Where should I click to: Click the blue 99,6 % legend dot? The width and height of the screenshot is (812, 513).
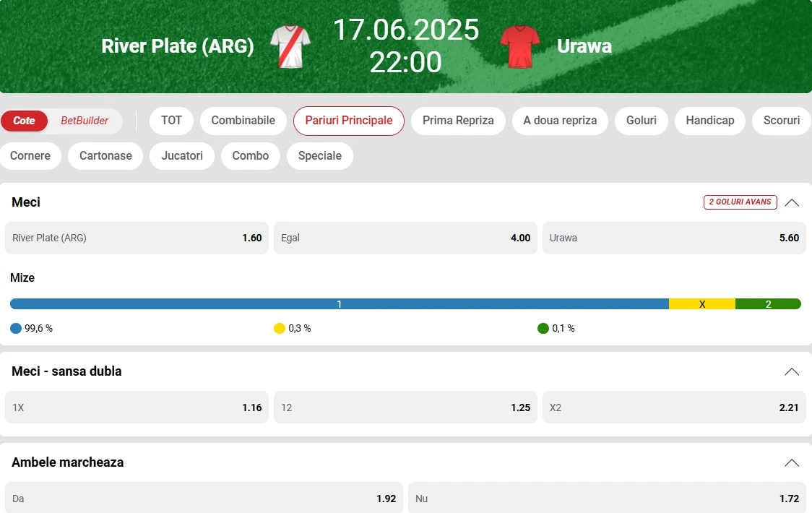coord(16,328)
